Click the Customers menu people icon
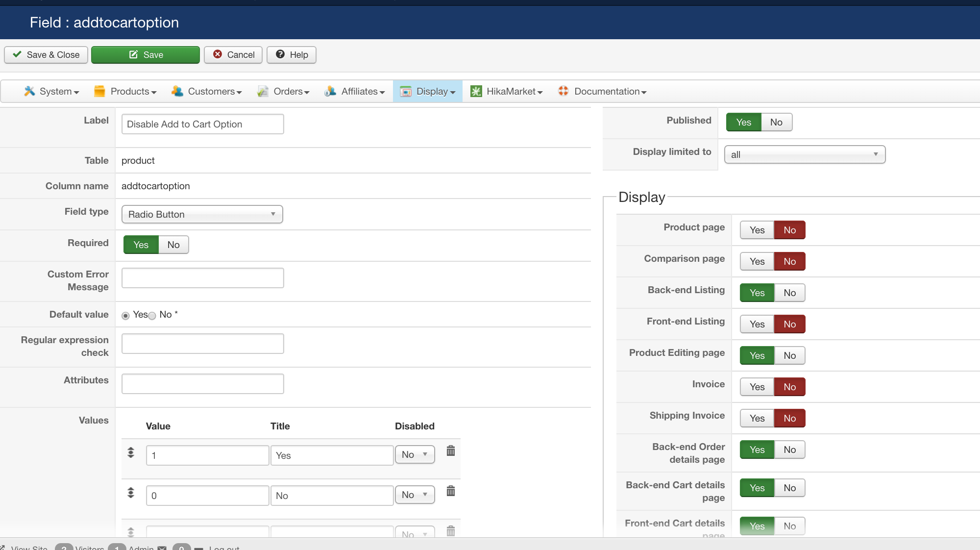980x550 pixels. pyautogui.click(x=177, y=91)
